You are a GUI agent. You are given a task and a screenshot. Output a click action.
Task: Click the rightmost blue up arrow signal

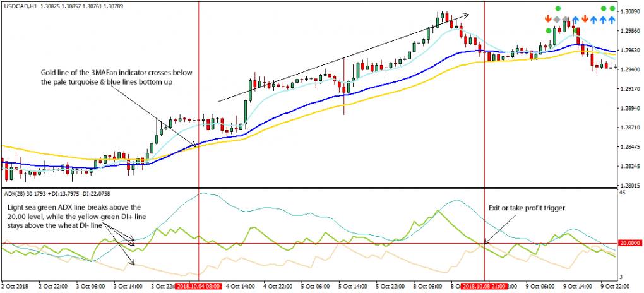(612, 20)
